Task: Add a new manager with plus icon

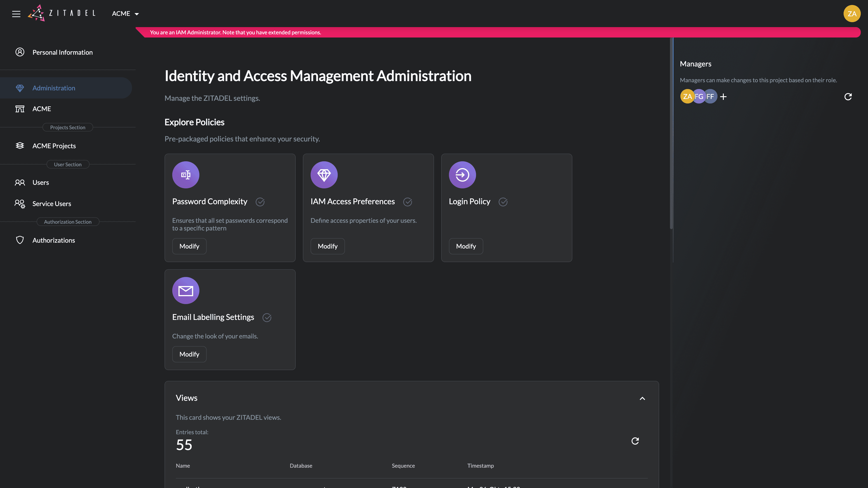Action: tap(723, 97)
